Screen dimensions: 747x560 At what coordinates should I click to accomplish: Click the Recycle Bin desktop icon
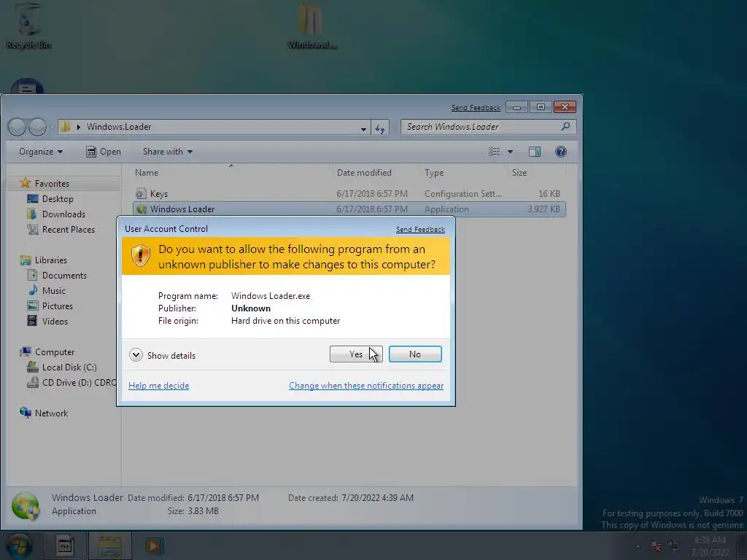tap(28, 25)
